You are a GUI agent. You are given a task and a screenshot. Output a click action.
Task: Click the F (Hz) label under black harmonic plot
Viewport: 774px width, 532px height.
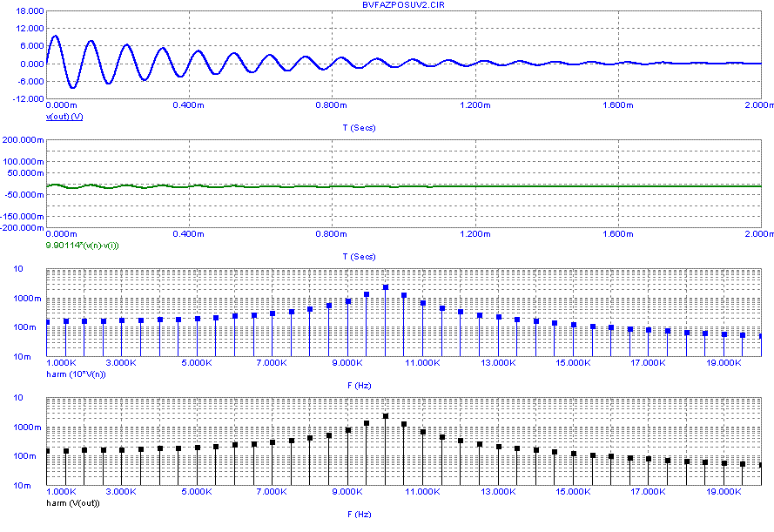coord(360,515)
